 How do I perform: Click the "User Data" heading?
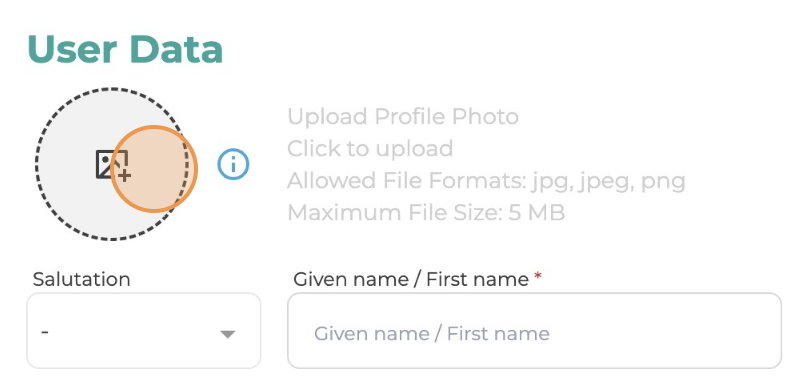pos(125,50)
